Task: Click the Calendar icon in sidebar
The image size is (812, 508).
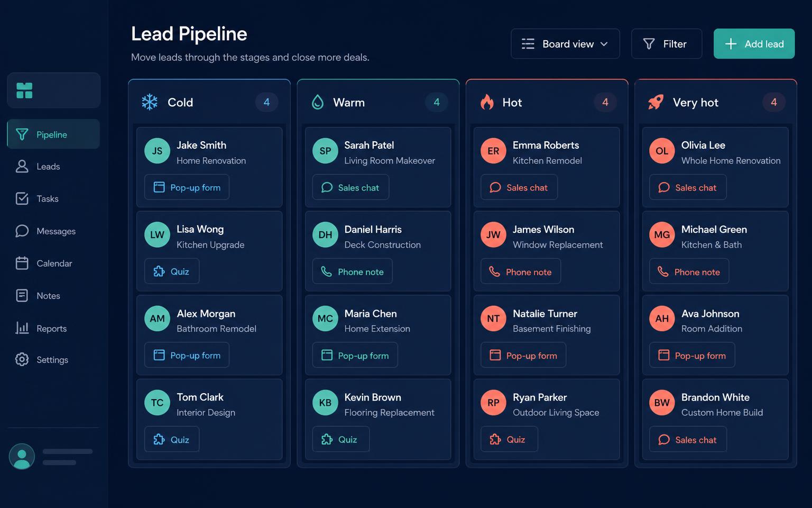Action: pos(22,263)
